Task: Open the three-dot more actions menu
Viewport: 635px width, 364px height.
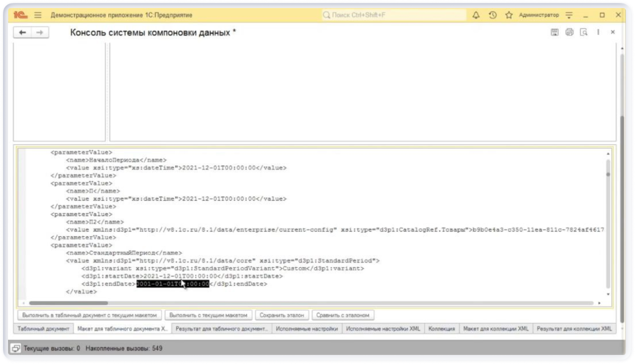Action: click(x=598, y=32)
